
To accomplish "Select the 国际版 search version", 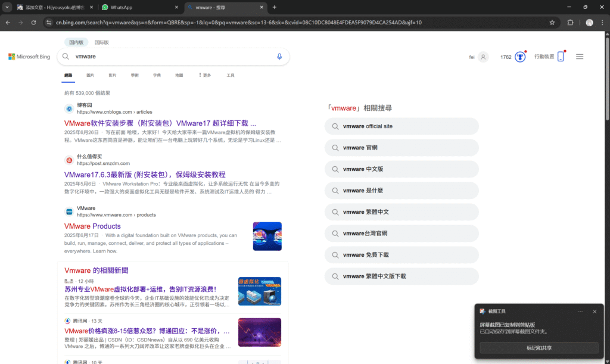I will click(x=101, y=42).
